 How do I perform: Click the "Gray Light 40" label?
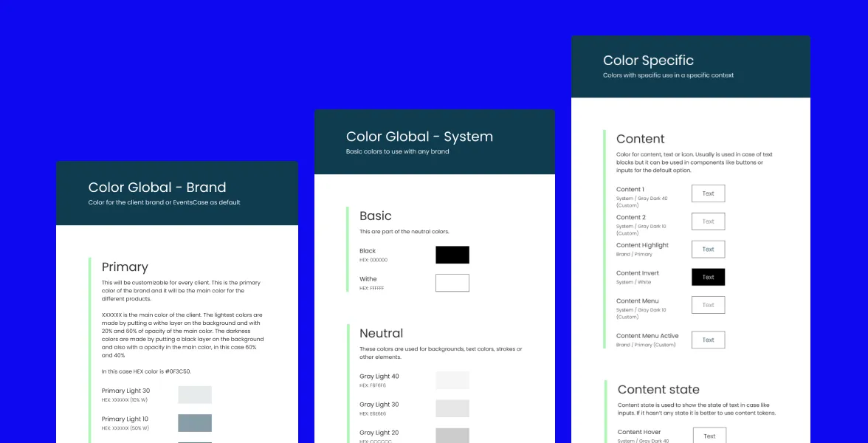point(379,377)
